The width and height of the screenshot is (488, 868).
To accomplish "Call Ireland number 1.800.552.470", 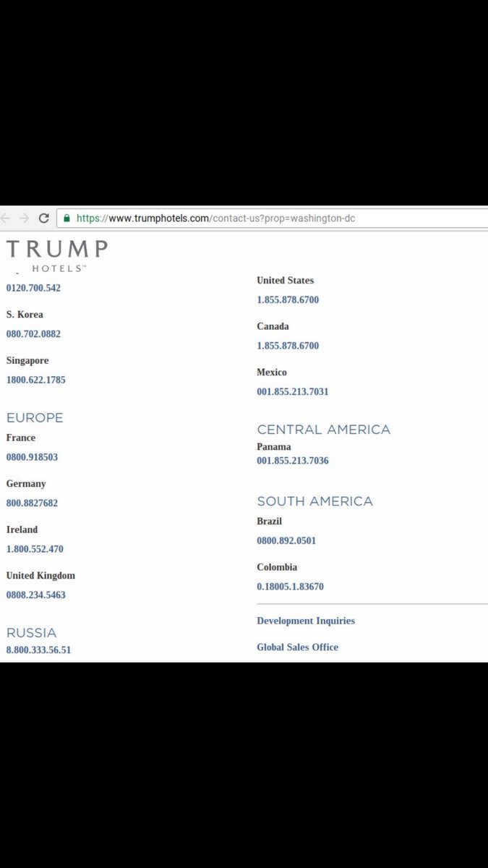I will pyautogui.click(x=35, y=549).
